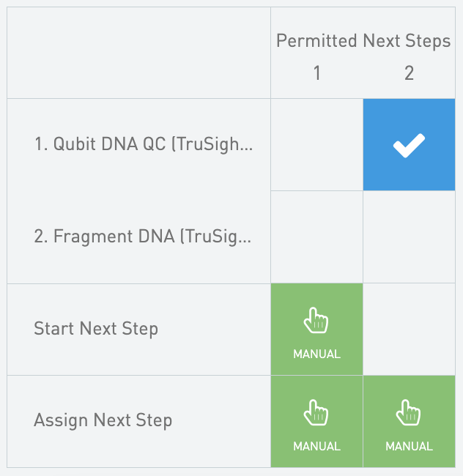Image resolution: width=463 pixels, height=476 pixels.
Task: Open the 2. Fragment DNA step row
Action: pos(143,237)
